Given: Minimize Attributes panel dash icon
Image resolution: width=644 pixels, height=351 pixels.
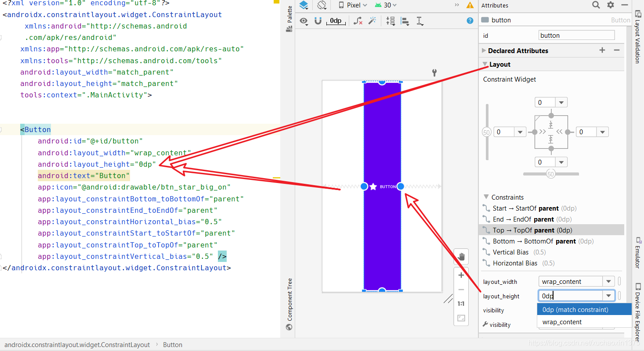Looking at the screenshot, I should click(x=625, y=5).
